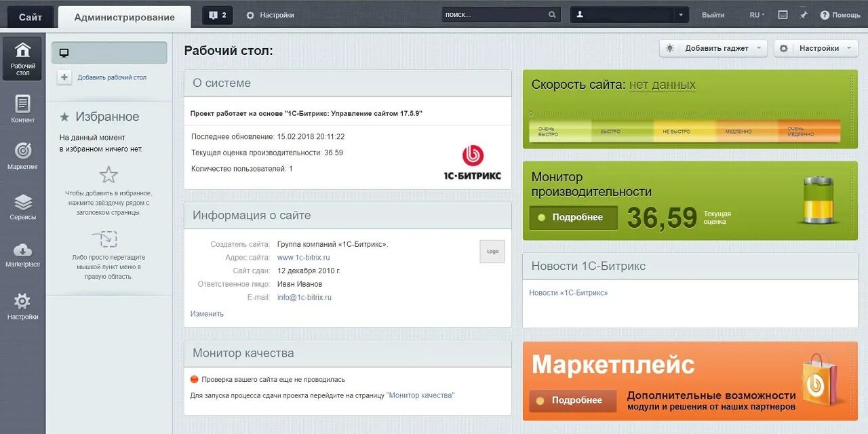The height and width of the screenshot is (434, 868).
Task: Open Новости «1С-Битрикс» link
Action: (568, 293)
